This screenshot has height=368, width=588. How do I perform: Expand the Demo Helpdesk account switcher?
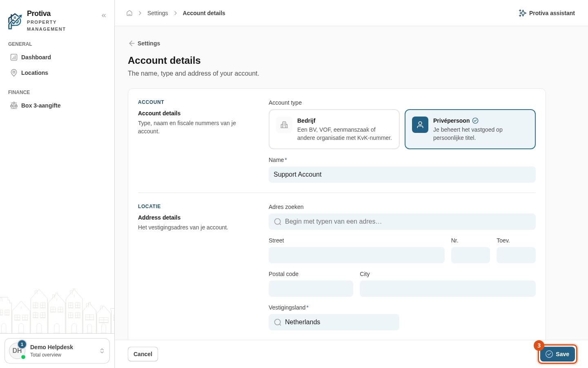(57, 351)
